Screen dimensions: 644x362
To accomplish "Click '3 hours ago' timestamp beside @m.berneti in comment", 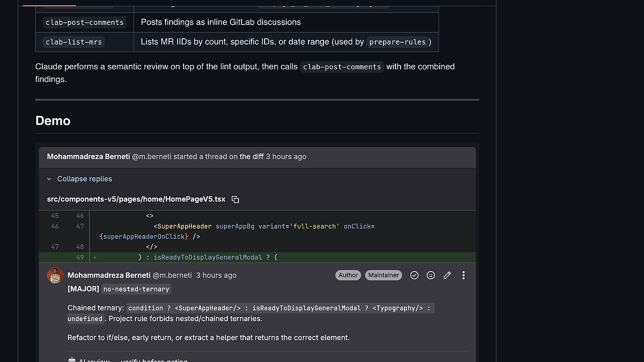I will click(216, 275).
